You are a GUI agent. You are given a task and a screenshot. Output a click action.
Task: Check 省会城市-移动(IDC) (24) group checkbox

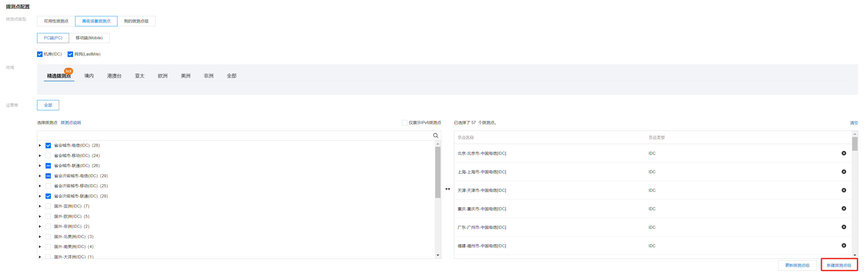coord(48,155)
